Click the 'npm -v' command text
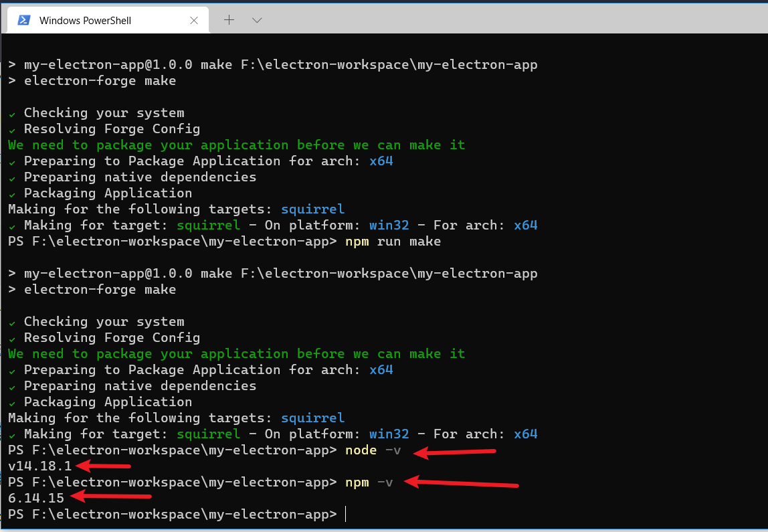This screenshot has height=532, width=768. click(x=369, y=482)
